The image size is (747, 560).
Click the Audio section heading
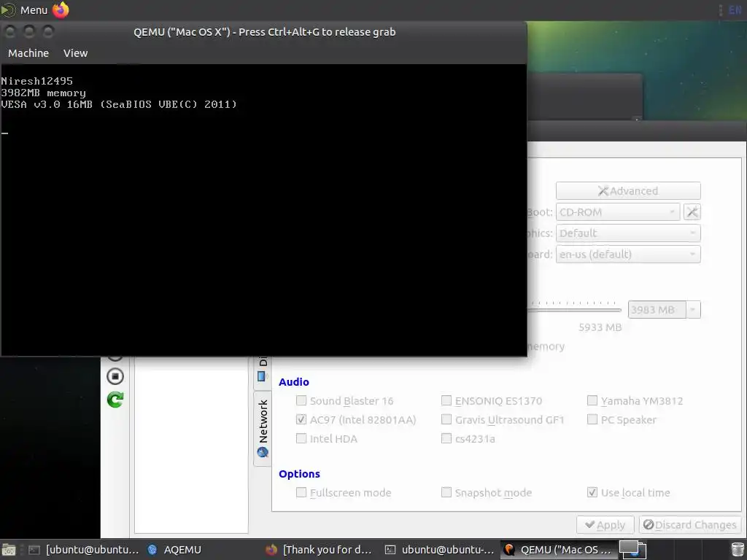coord(294,382)
